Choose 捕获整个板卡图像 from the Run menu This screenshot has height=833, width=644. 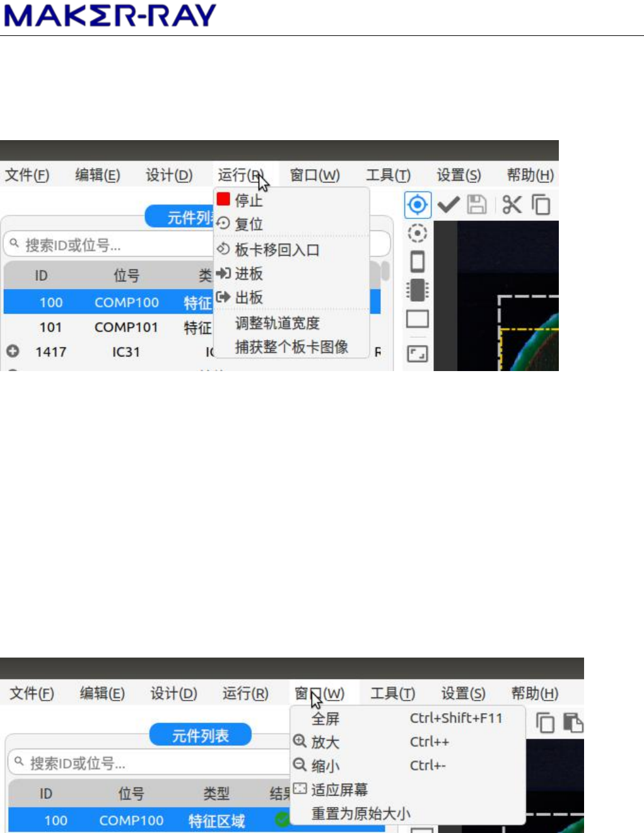click(291, 347)
